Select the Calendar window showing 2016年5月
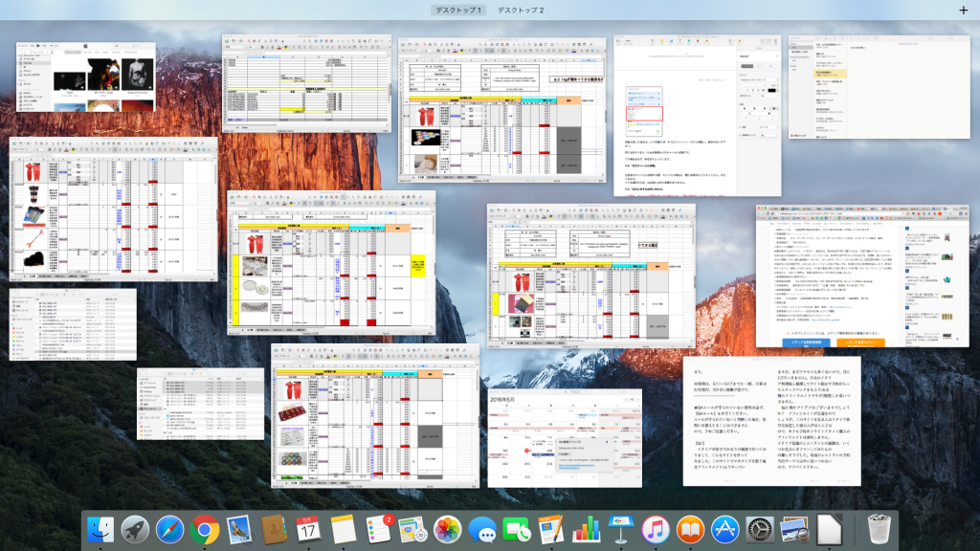 pos(565,438)
